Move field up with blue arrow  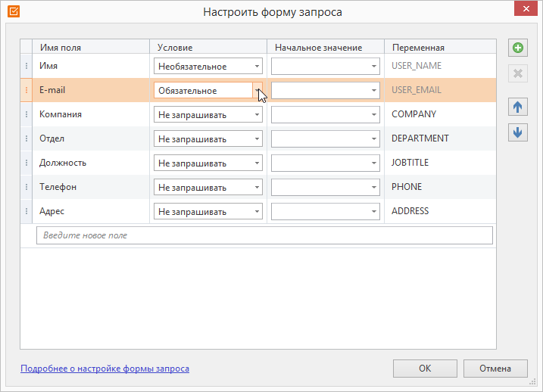pyautogui.click(x=518, y=107)
